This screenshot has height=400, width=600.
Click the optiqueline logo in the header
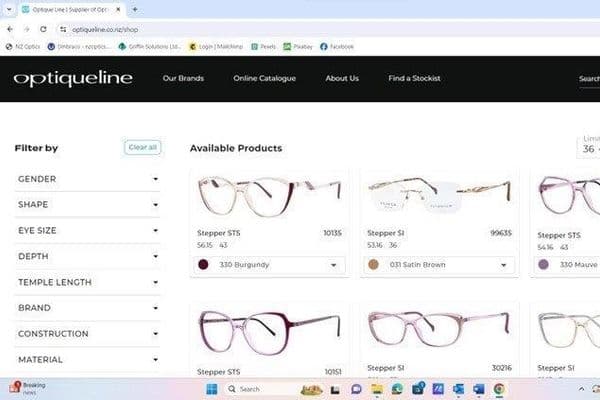[73, 78]
